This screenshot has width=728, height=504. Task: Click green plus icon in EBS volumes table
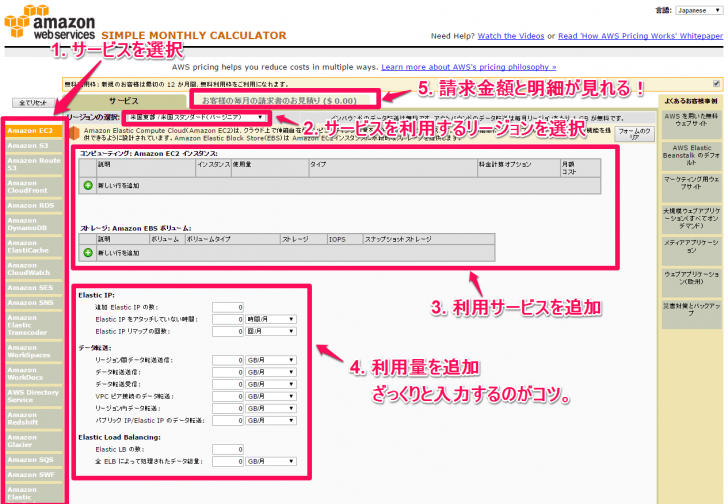88,252
